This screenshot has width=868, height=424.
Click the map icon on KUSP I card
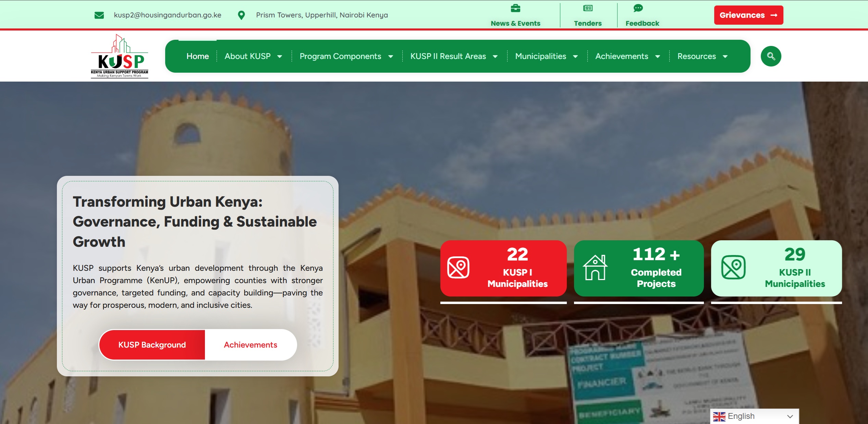click(x=458, y=268)
